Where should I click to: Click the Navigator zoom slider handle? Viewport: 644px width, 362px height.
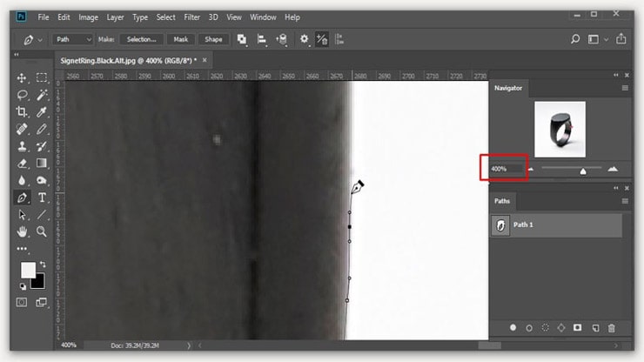[x=583, y=171]
